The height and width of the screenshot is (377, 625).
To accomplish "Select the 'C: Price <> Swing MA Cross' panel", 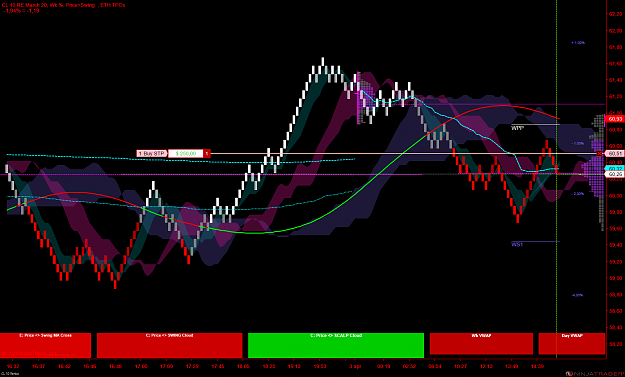I will coord(45,345).
